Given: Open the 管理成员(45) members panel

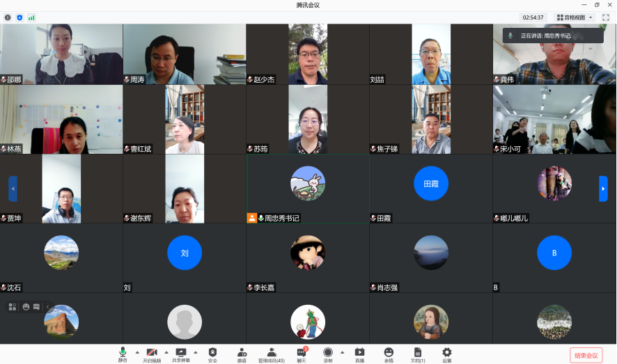Looking at the screenshot, I should (272, 354).
